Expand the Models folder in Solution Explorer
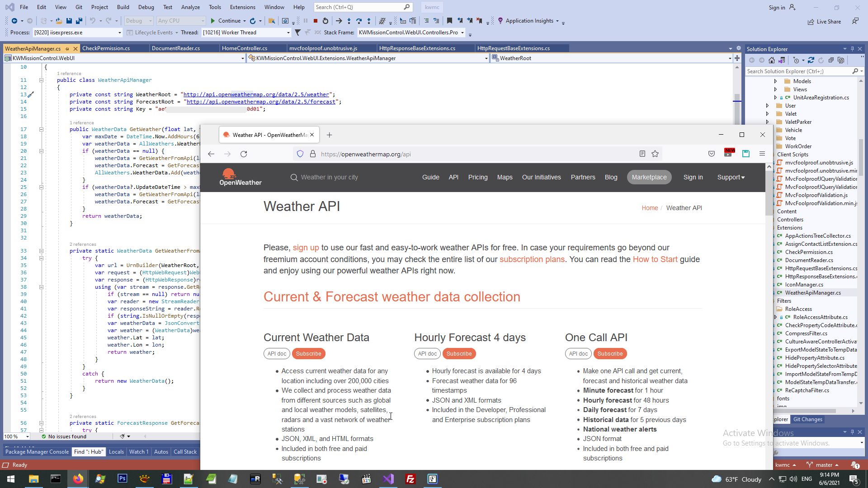 click(x=776, y=81)
